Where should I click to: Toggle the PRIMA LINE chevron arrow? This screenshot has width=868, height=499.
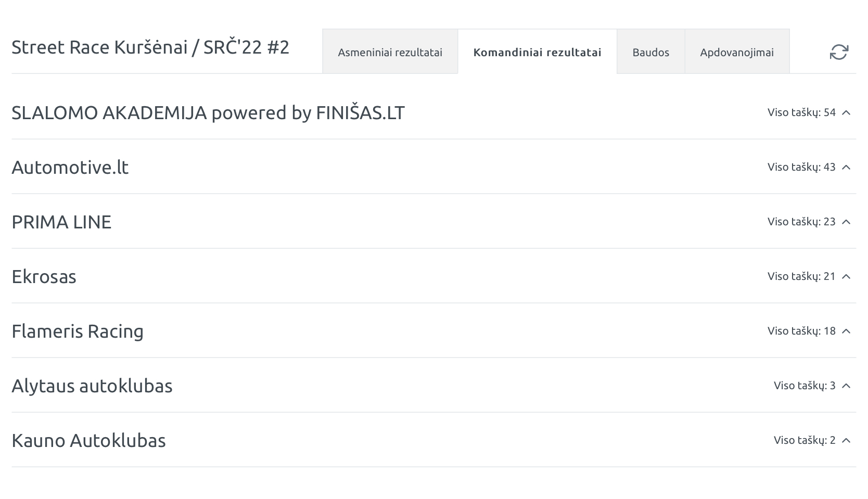point(846,222)
